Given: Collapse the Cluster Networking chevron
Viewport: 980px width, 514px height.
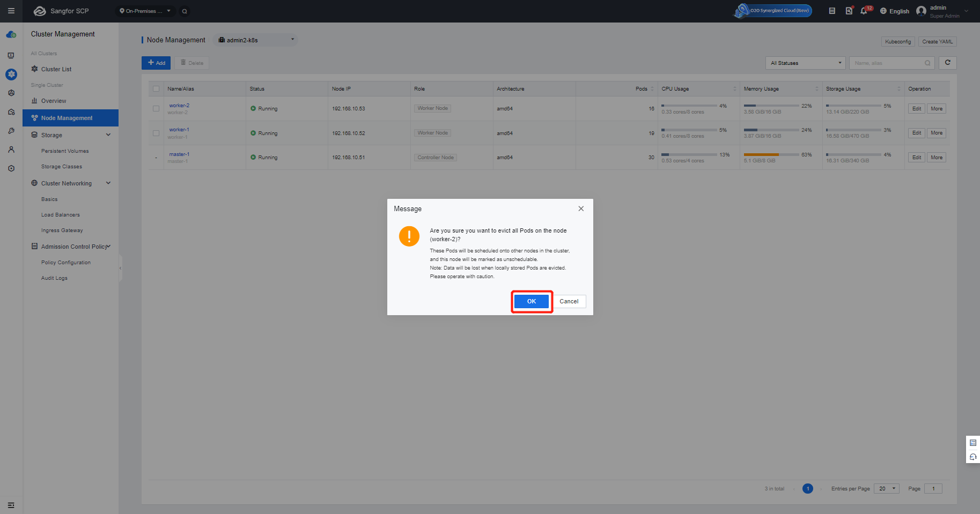Looking at the screenshot, I should point(108,183).
